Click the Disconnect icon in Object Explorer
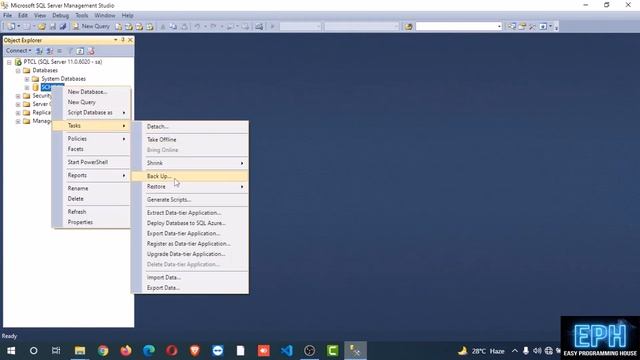 [49, 51]
